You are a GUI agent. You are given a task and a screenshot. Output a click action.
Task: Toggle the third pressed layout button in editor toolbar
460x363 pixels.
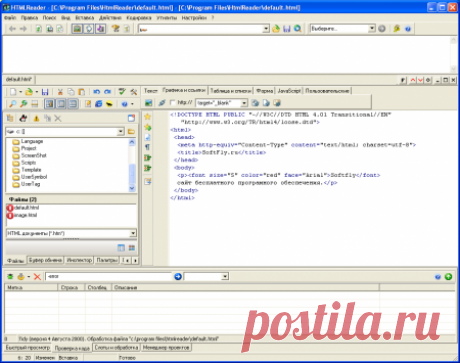coord(73,104)
